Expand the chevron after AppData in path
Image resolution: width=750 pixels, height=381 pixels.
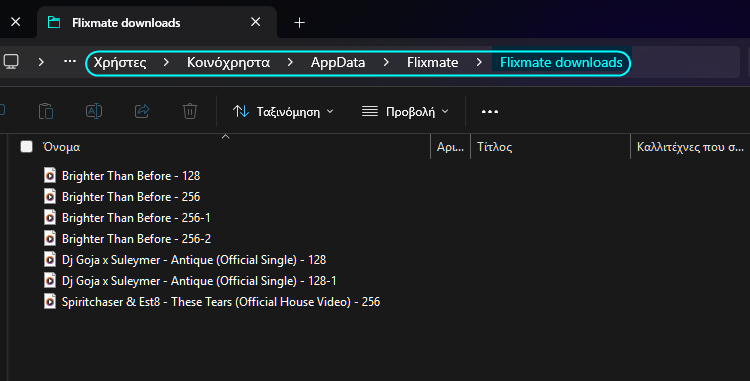(x=386, y=62)
